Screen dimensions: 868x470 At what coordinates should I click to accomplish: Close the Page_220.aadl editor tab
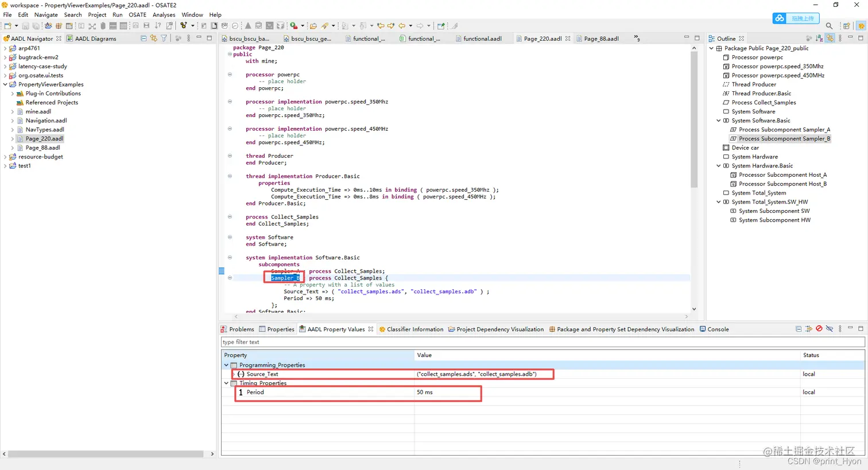(568, 38)
